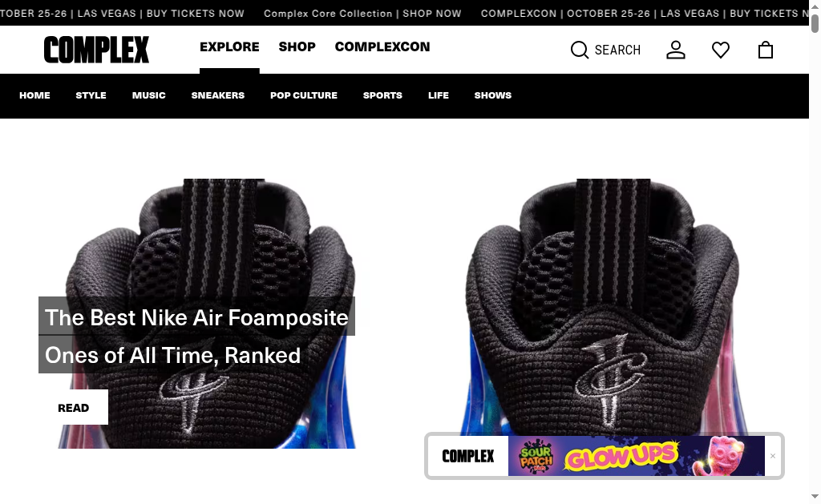Open the Music section

pyautogui.click(x=148, y=95)
